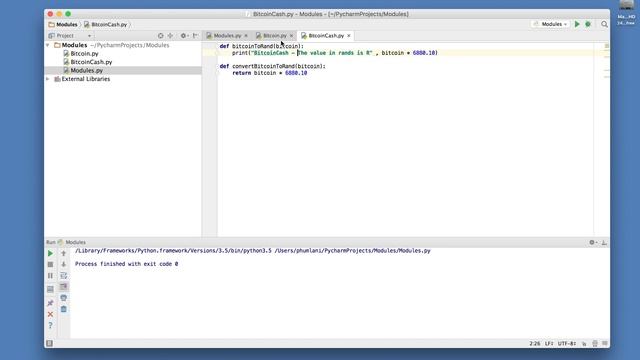640x360 pixels.
Task: Click collapse all icon in Project panel
Action: (x=170, y=36)
